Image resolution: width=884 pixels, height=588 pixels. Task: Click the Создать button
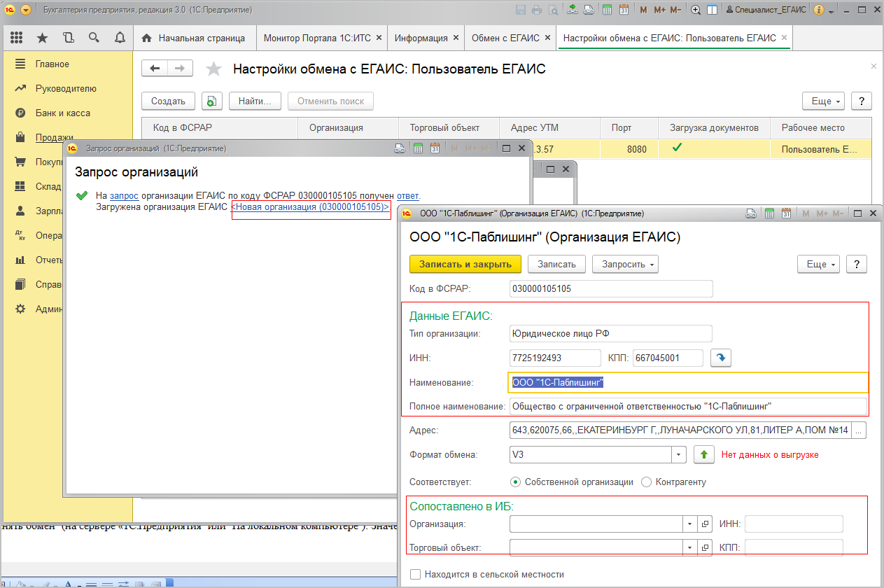pos(168,101)
